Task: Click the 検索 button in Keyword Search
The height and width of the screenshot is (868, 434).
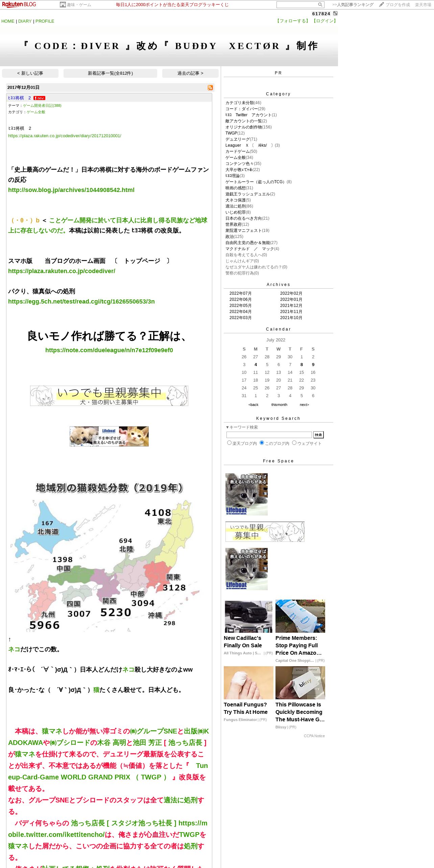Action: [318, 435]
